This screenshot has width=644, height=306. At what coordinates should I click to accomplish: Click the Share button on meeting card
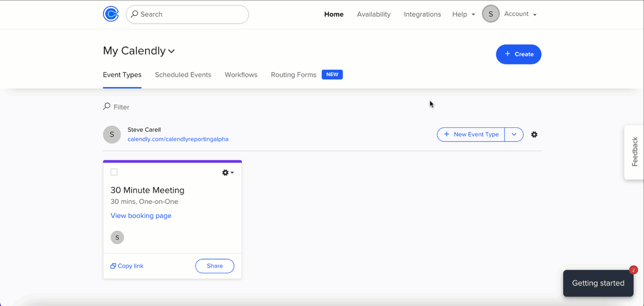pos(215,266)
